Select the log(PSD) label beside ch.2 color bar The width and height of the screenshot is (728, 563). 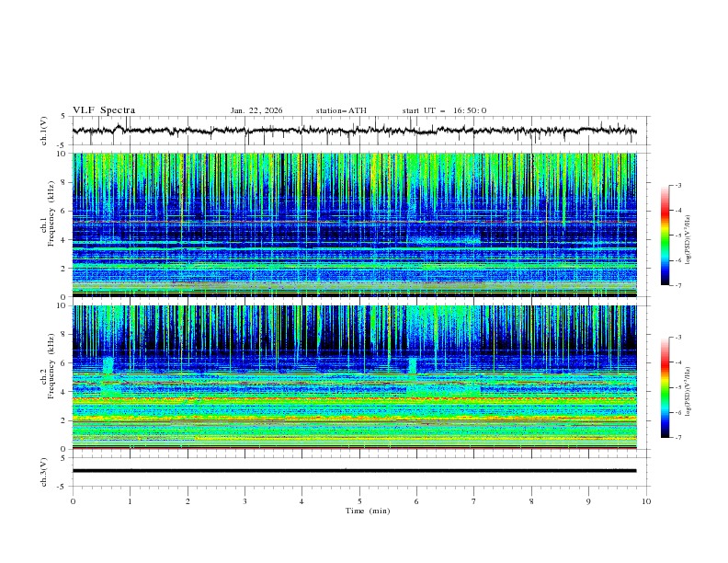click(688, 392)
